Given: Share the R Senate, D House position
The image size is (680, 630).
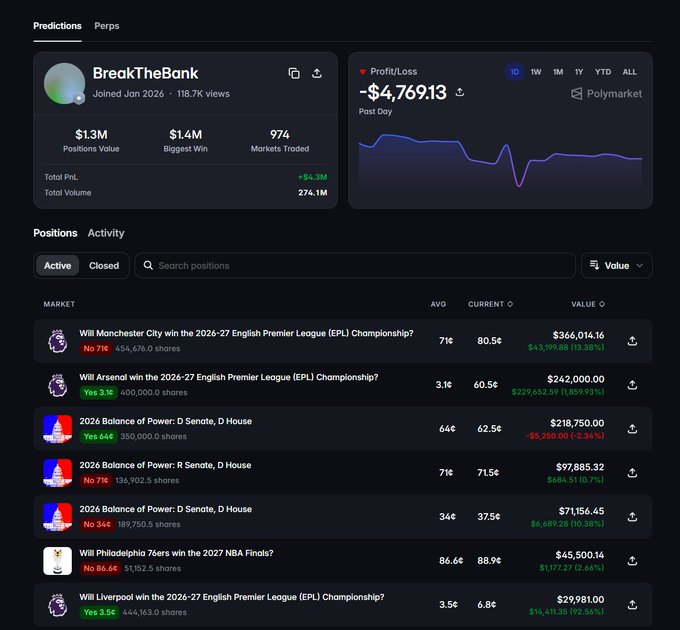Looking at the screenshot, I should pos(632,473).
